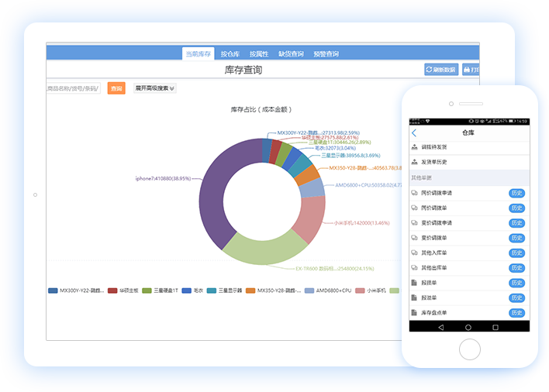Tap the document icon beside 报损单
549x392 pixels.
pyautogui.click(x=413, y=283)
